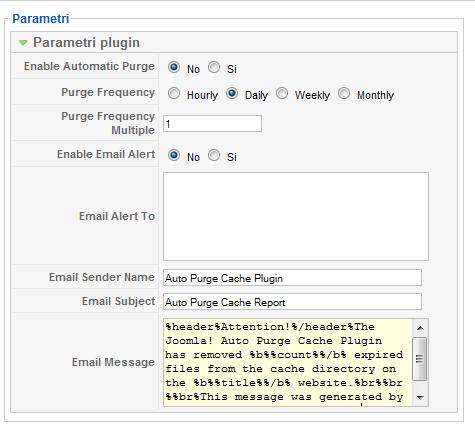Select Si for Enable Email Alert
Screen dimensions: 475x427
point(214,155)
